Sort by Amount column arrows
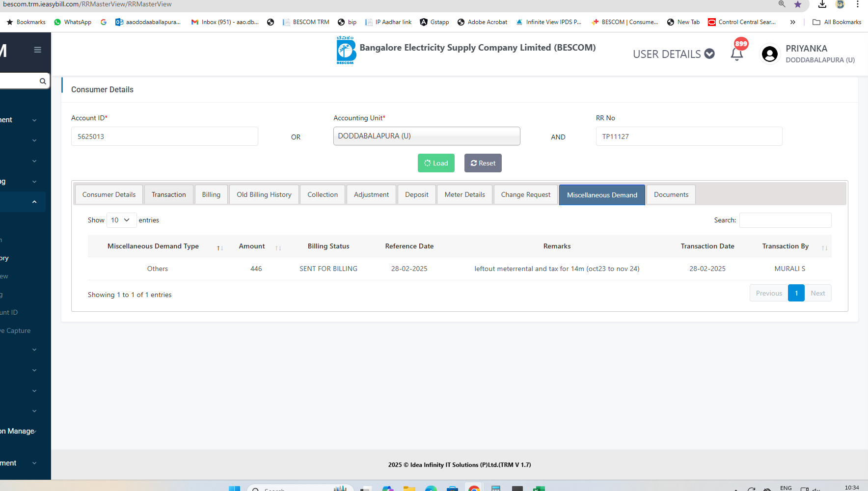The height and width of the screenshot is (491, 868). click(278, 248)
